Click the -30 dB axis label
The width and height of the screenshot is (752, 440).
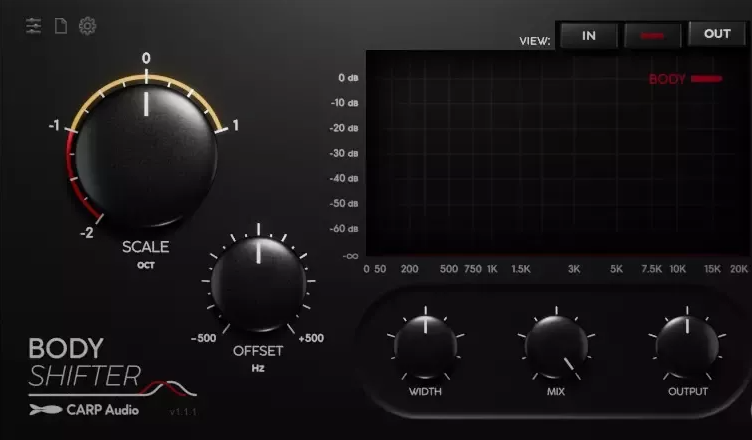pos(344,154)
